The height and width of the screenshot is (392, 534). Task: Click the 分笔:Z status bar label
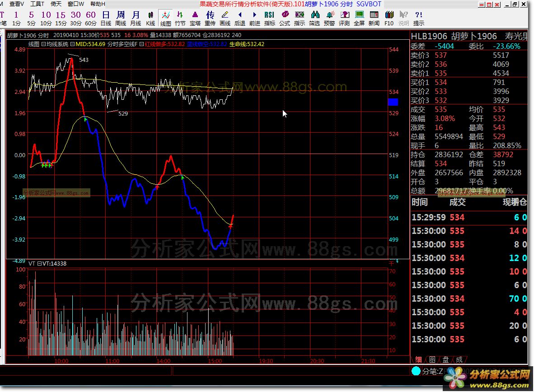click(x=432, y=371)
